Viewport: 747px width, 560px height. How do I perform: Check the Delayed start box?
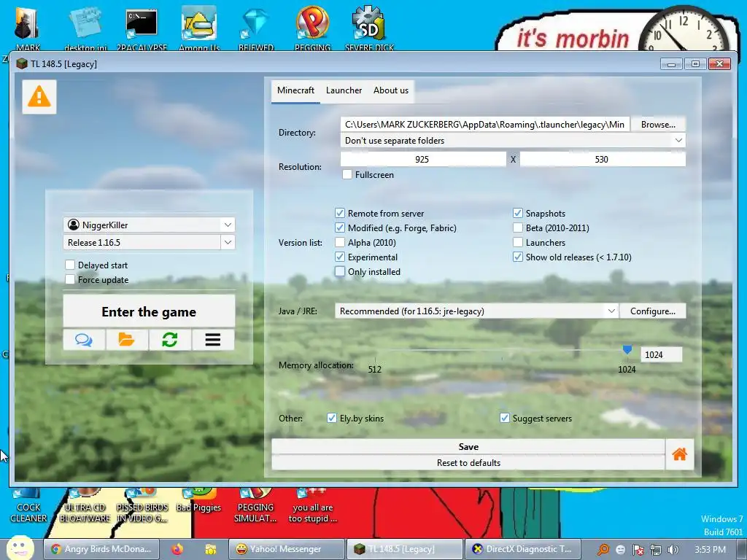(70, 265)
